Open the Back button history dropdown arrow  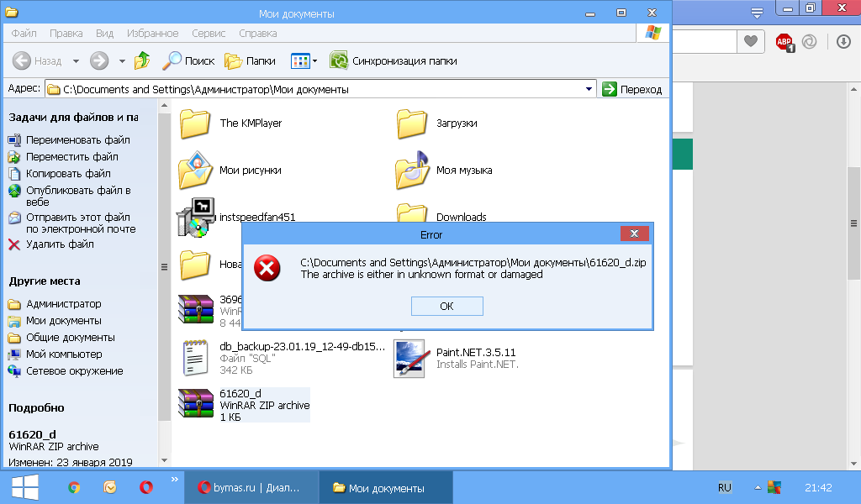click(76, 60)
